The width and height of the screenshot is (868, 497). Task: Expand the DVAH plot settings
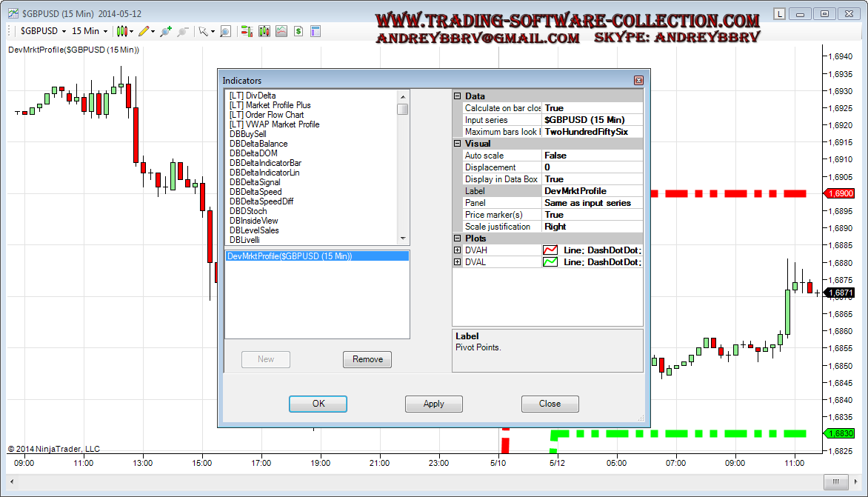coord(458,250)
